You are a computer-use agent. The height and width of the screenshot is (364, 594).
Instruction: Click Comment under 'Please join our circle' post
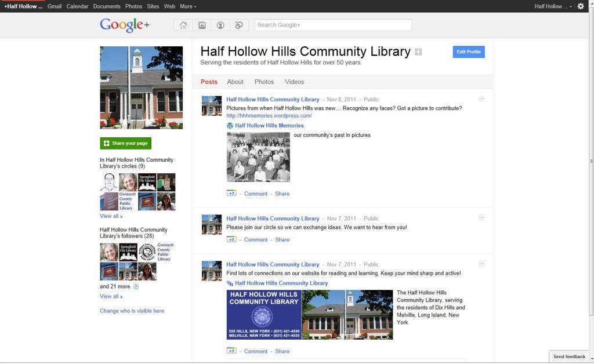[x=256, y=239]
